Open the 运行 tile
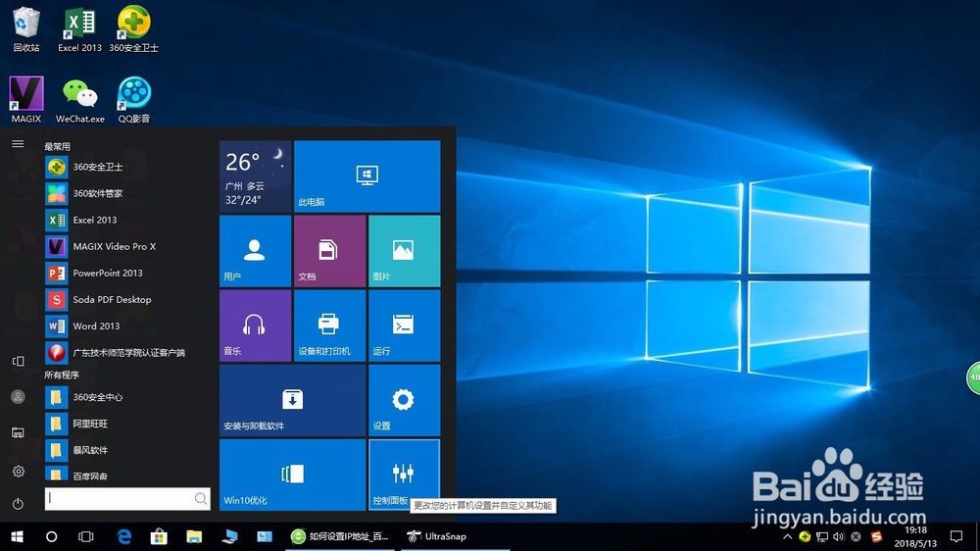 [x=405, y=326]
